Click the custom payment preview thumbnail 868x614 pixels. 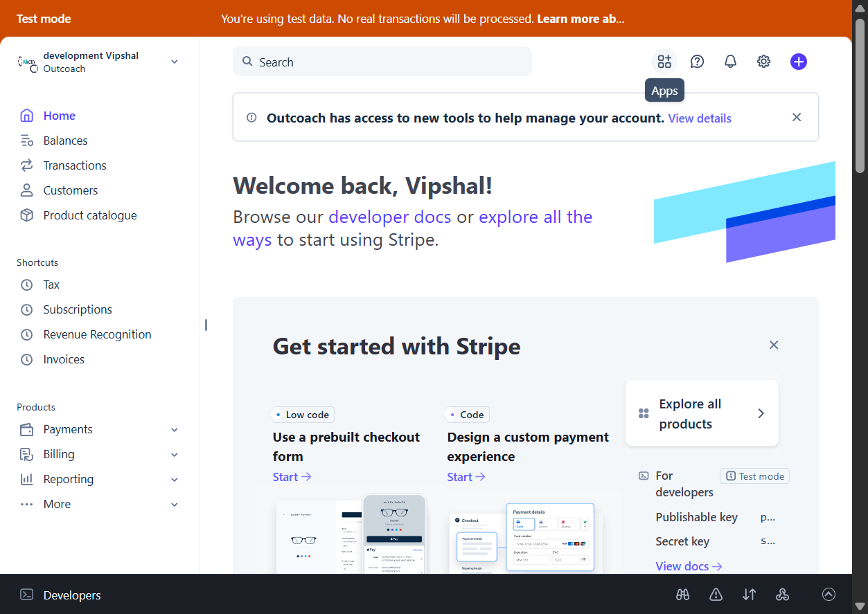pos(524,537)
